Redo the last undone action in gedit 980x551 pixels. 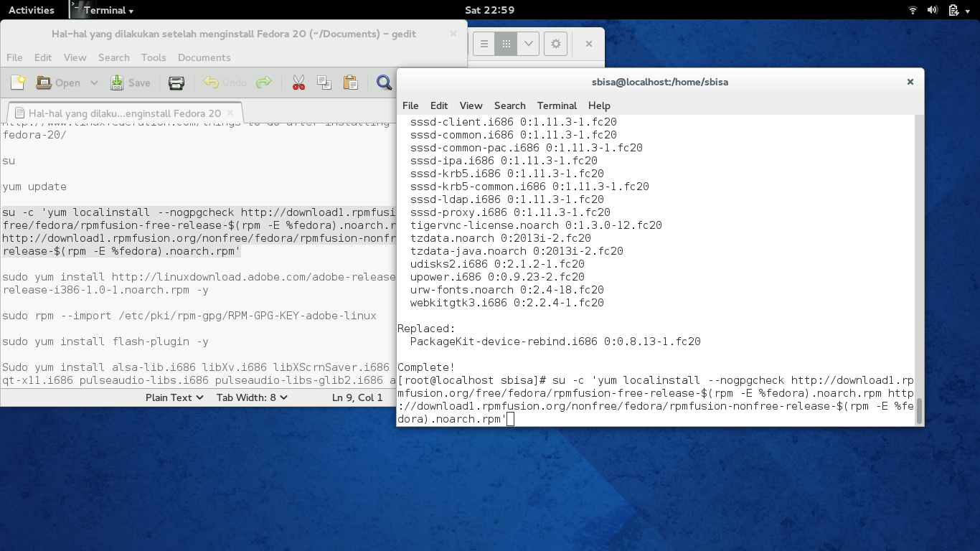264,83
